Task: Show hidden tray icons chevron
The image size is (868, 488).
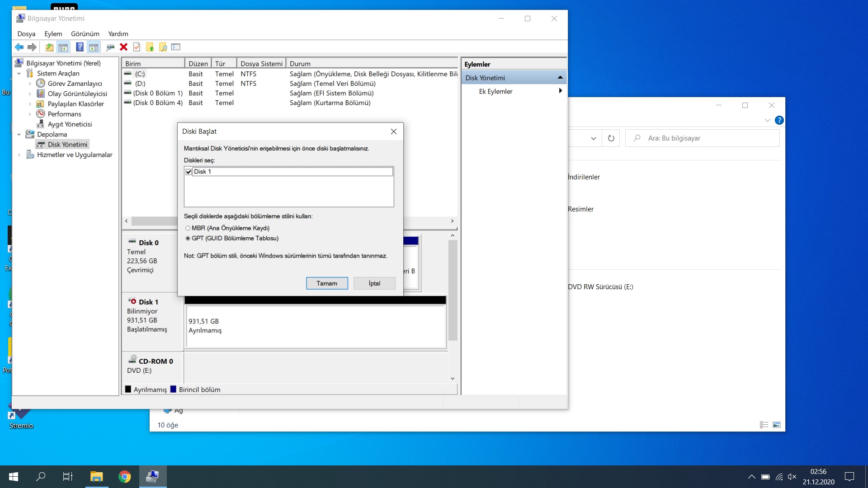Action: click(751, 477)
